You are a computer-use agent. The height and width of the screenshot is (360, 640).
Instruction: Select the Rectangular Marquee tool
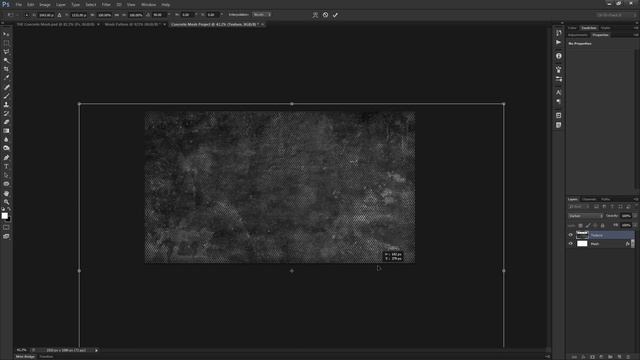[6, 43]
